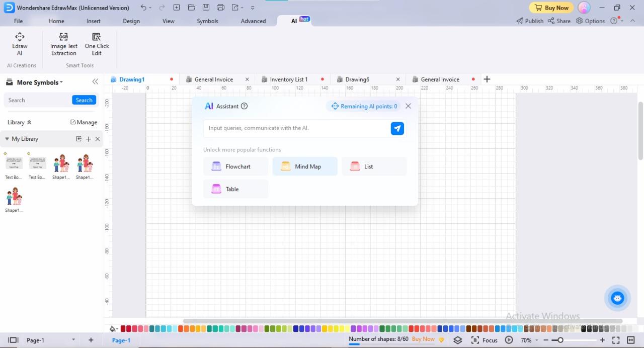
Task: Click the Flowchart AI function
Action: click(x=235, y=166)
